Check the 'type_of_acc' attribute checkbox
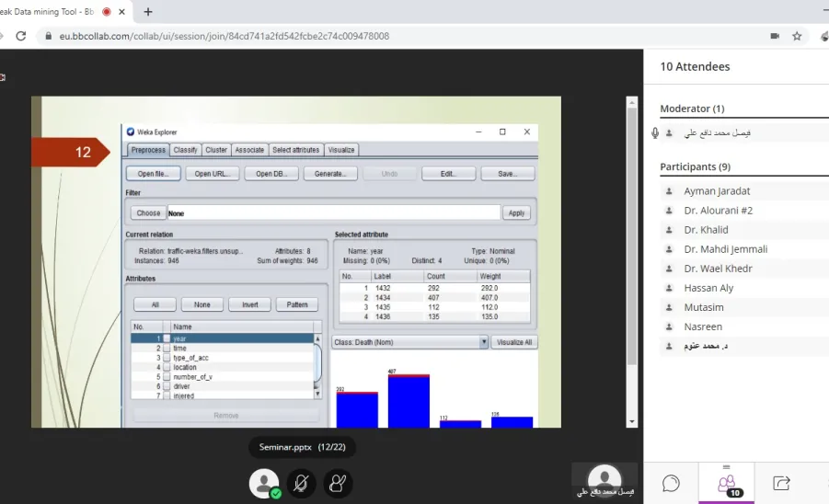Viewport: 829px width, 504px height. [167, 358]
